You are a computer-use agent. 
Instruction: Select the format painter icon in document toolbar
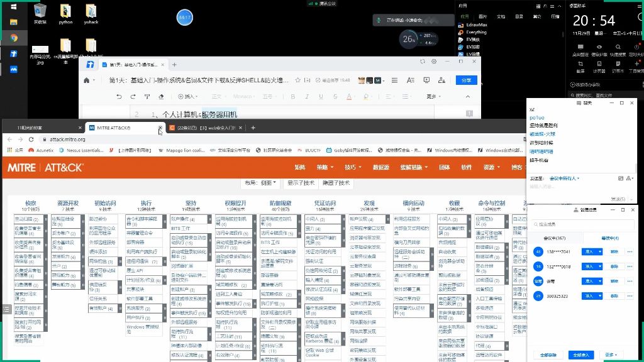coord(147,96)
